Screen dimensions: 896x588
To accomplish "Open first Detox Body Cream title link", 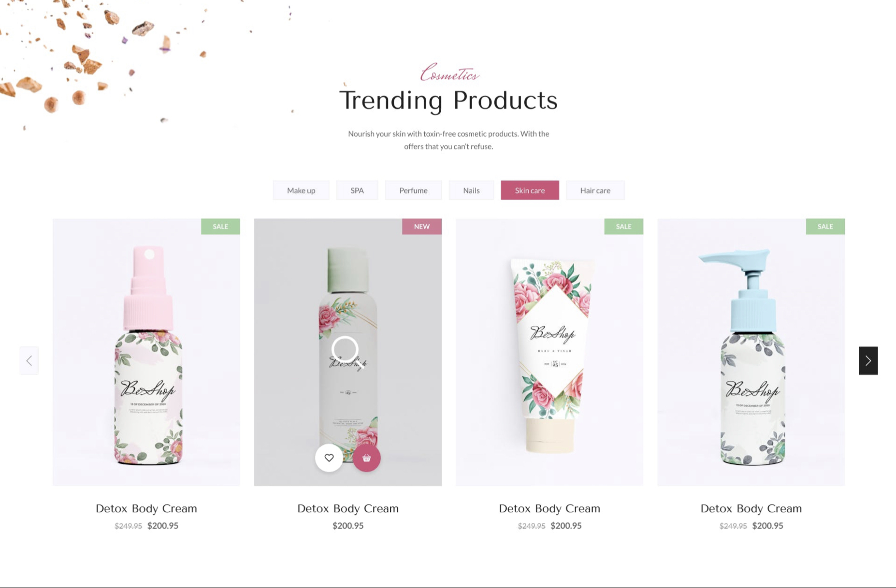I will [146, 508].
